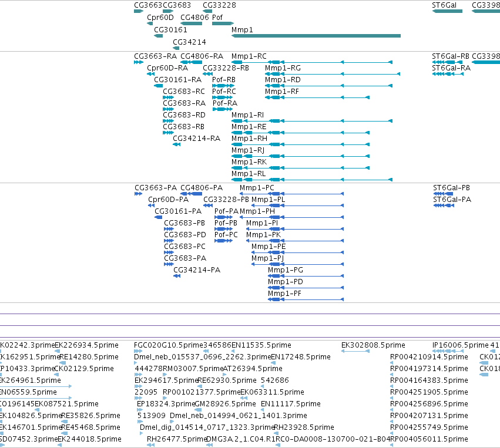Screen dimensions: 500x448
Task: Click the ST6Gal-RB transcript label
Action: 450,56
